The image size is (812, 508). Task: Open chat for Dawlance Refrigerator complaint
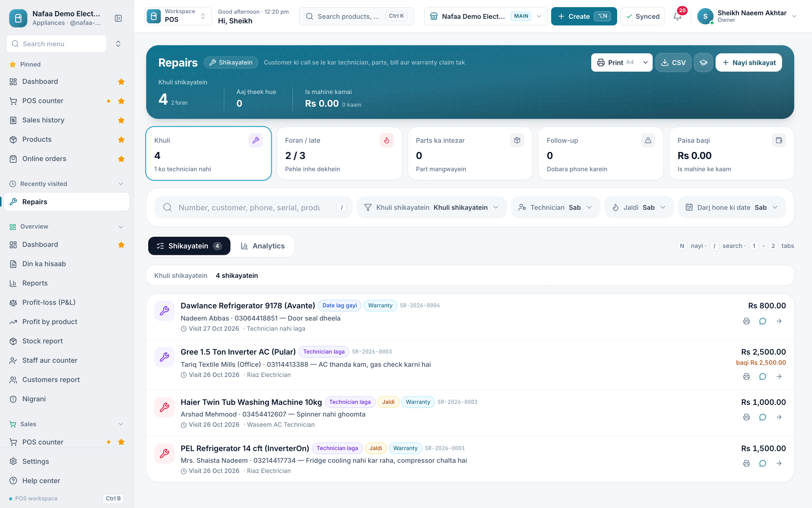(763, 321)
